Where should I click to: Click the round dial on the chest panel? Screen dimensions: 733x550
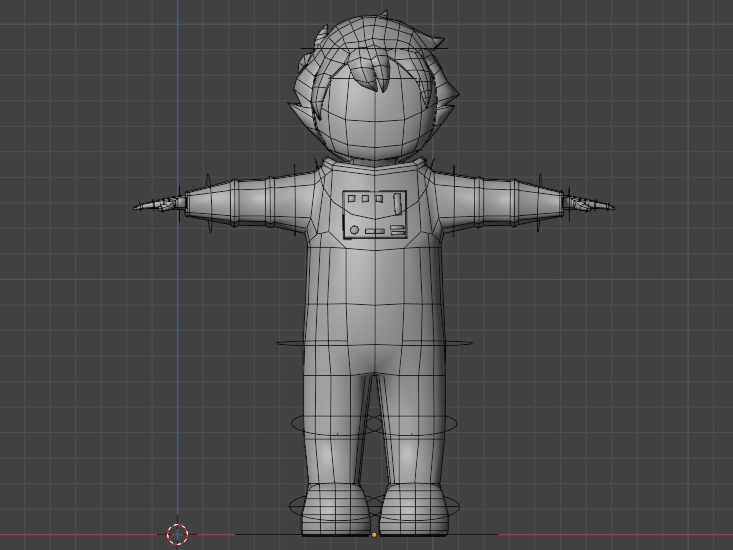(x=354, y=230)
